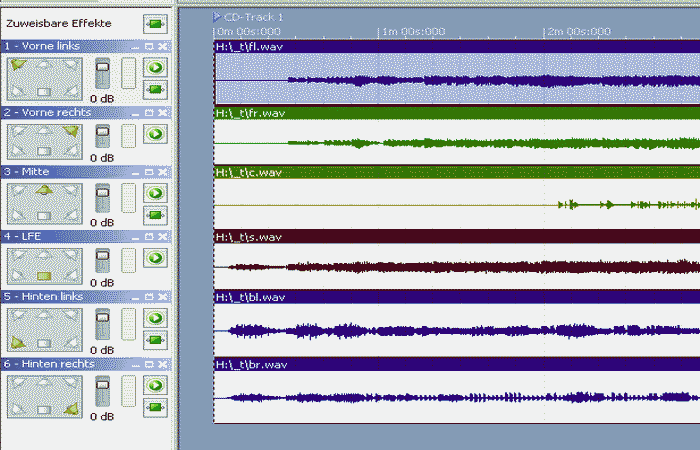
Task: Open the Zuweisbare Effekte green effects icon
Action: [x=155, y=22]
